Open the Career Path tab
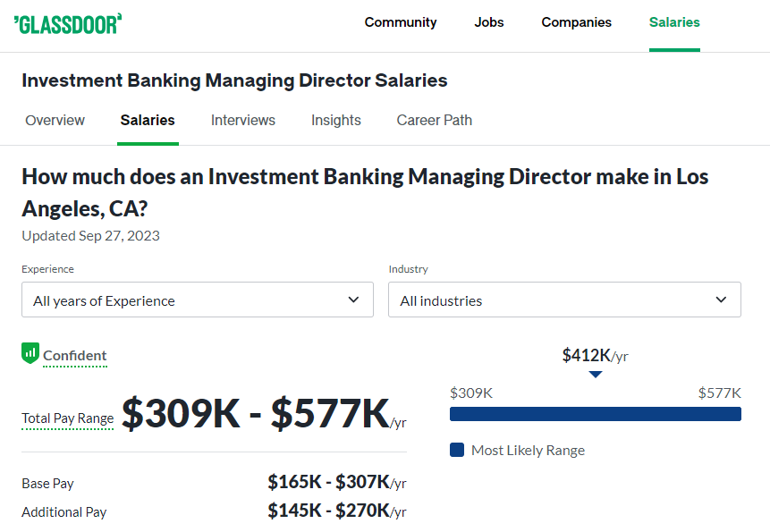Viewport: 770px width, 532px height. (434, 120)
